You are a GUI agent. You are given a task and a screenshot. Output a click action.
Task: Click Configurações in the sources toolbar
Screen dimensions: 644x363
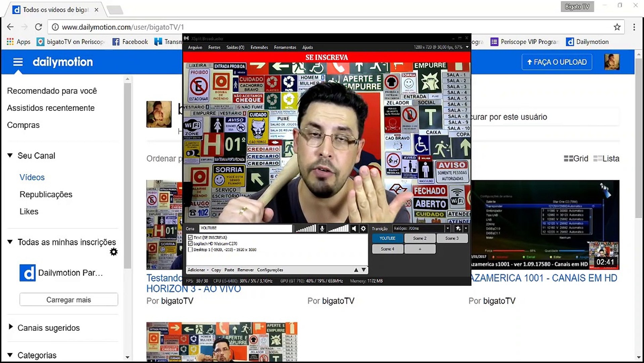point(270,270)
